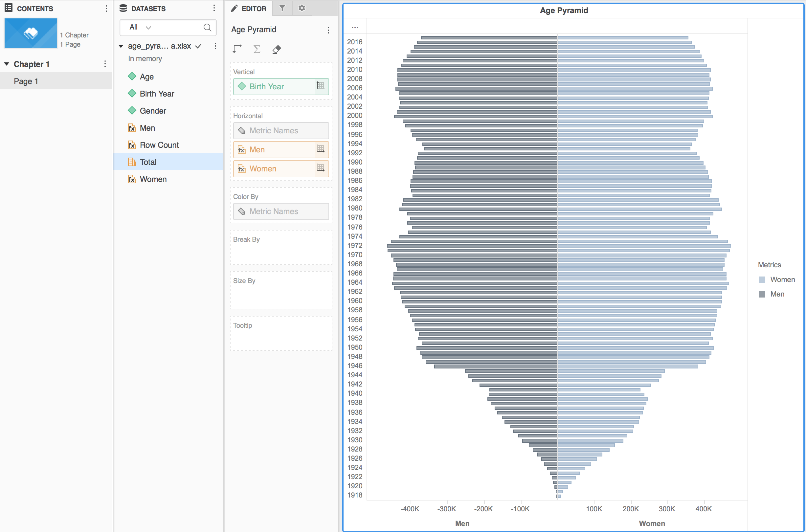Click the grid icon on the Birth Year chip
This screenshot has width=806, height=532.
click(x=320, y=85)
